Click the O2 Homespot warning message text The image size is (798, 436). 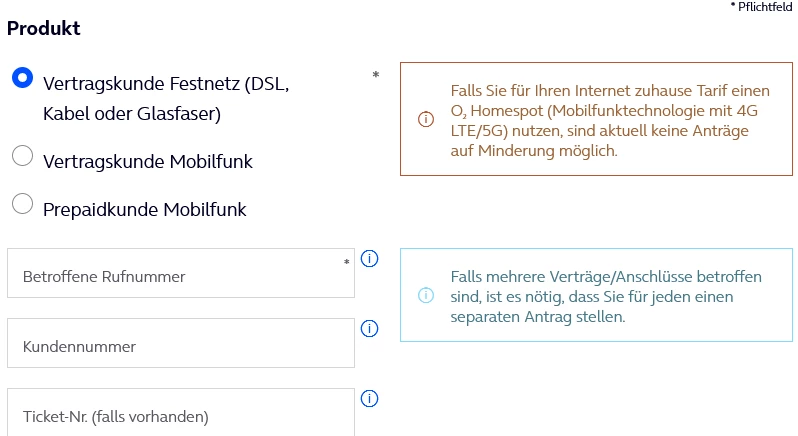[610, 121]
